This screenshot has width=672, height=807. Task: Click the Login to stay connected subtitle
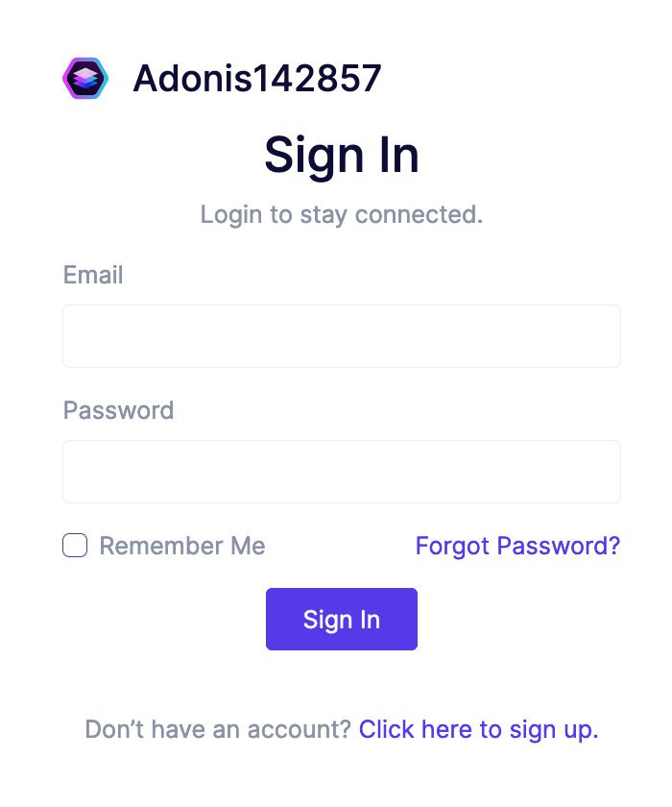coord(341,213)
